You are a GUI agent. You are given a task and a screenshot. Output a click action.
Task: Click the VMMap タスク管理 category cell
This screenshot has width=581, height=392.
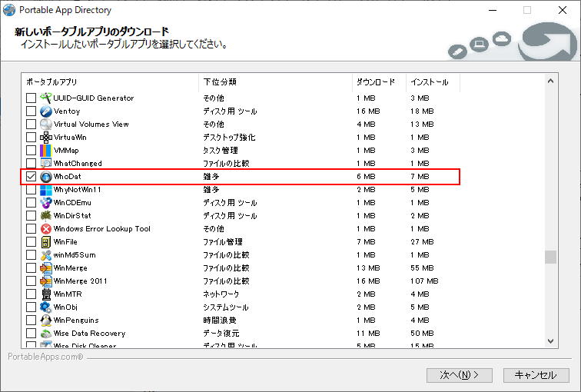pyautogui.click(x=221, y=151)
